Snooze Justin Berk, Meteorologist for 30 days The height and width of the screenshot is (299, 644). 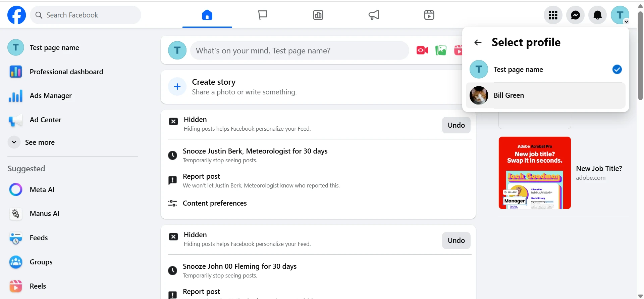pyautogui.click(x=318, y=155)
